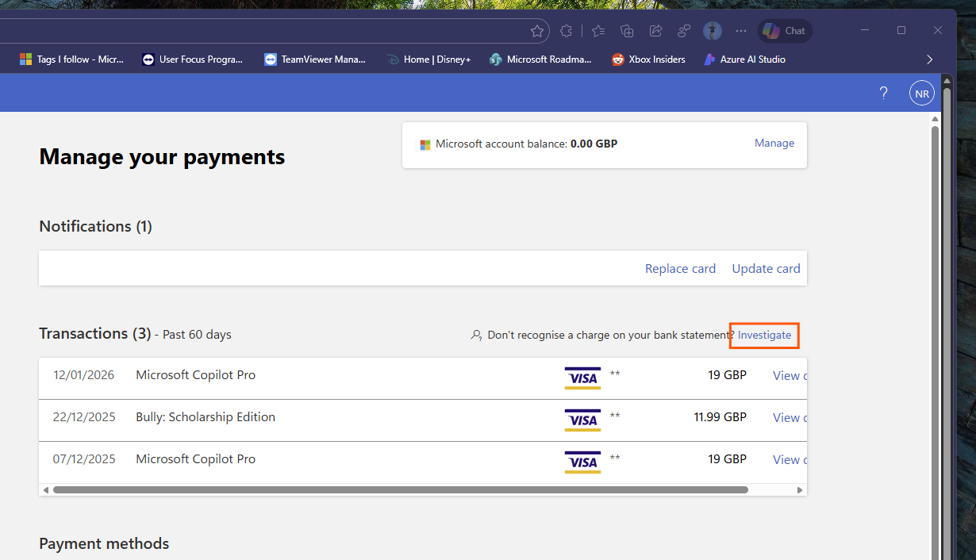This screenshot has height=560, width=976.
Task: Open the Settings and more ellipsis menu
Action: [741, 31]
